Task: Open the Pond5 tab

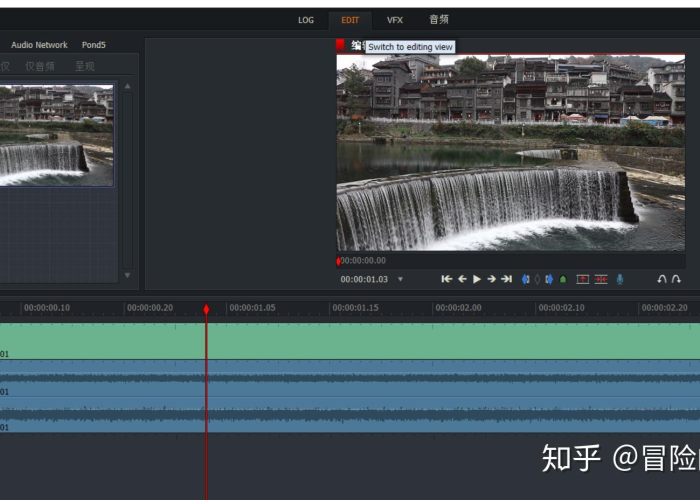Action: (x=94, y=45)
